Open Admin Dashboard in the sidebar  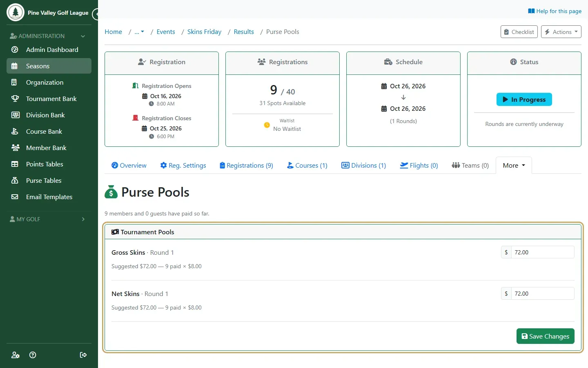click(x=49, y=49)
